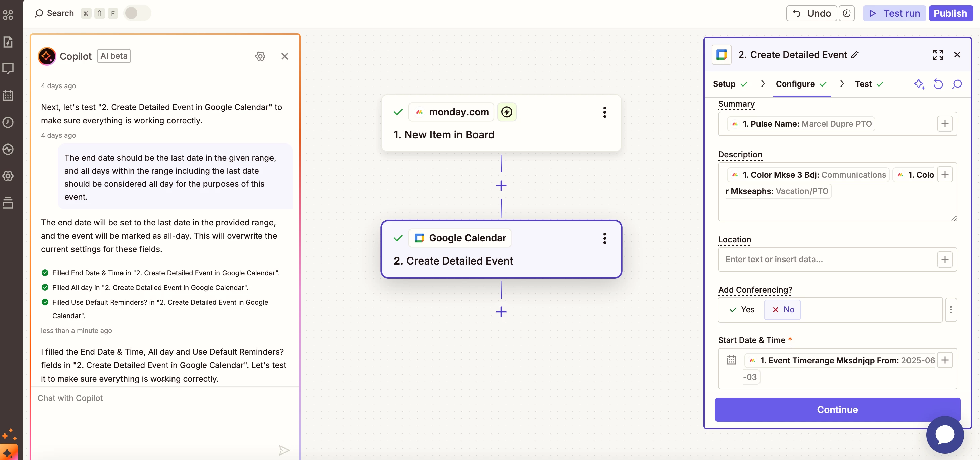Open the calendar icon in left sidebar
The width and height of the screenshot is (980, 460).
[8, 96]
